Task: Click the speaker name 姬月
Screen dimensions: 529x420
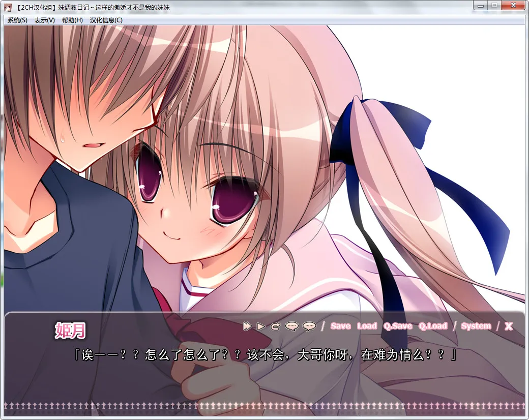Action: 71,331
